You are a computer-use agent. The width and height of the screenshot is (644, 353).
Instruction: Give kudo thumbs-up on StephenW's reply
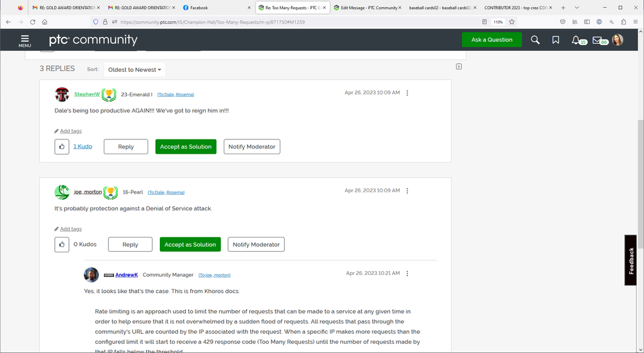tap(62, 146)
